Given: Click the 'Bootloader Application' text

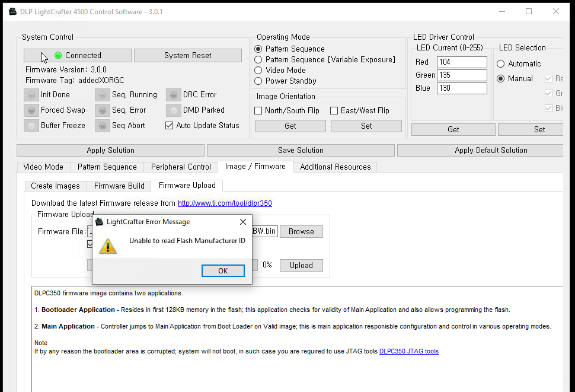Looking at the screenshot, I should (78, 310).
